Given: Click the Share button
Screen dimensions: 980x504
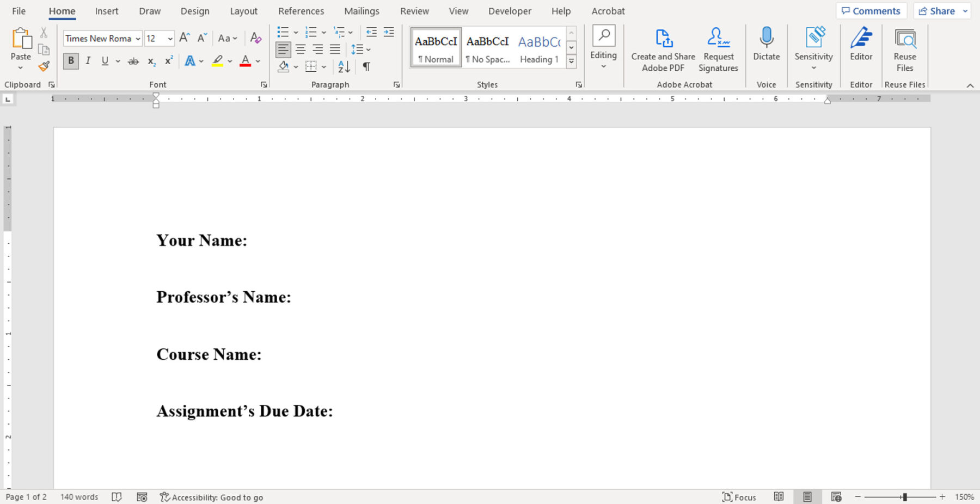Looking at the screenshot, I should pos(937,11).
